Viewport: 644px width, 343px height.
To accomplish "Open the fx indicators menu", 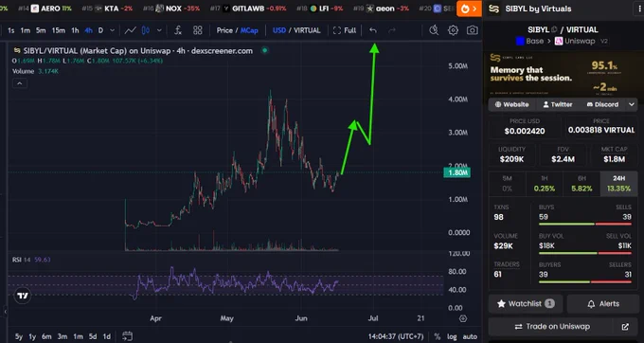I will pyautogui.click(x=178, y=30).
